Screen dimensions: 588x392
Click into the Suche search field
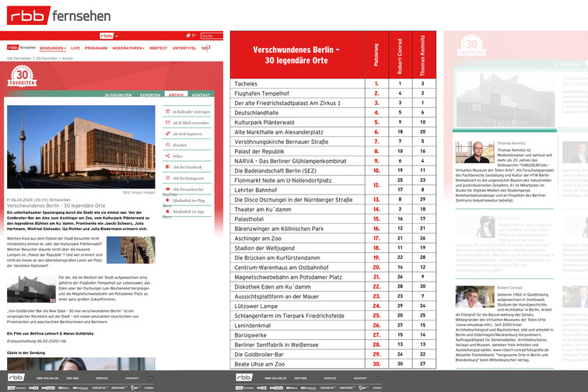(x=211, y=36)
